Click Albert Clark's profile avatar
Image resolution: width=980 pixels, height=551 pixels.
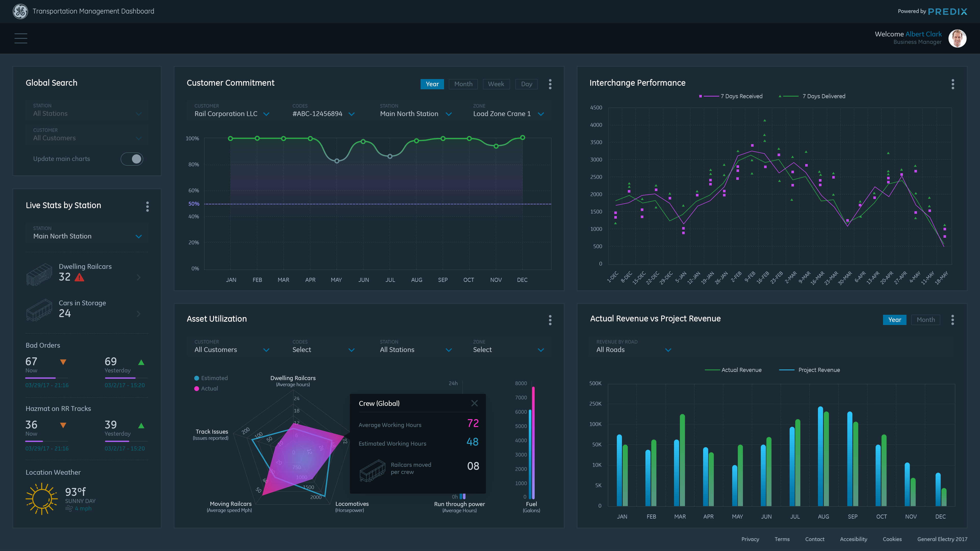coord(957,38)
